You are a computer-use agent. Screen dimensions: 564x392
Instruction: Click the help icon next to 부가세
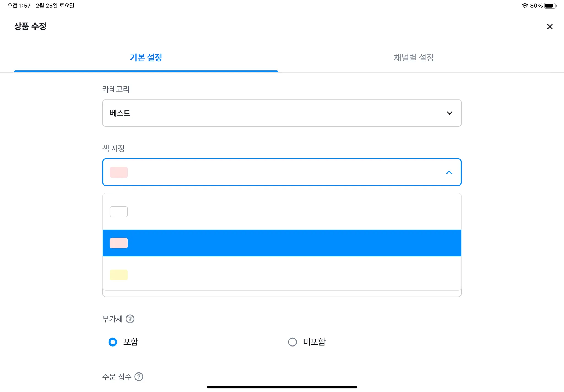pyautogui.click(x=130, y=319)
